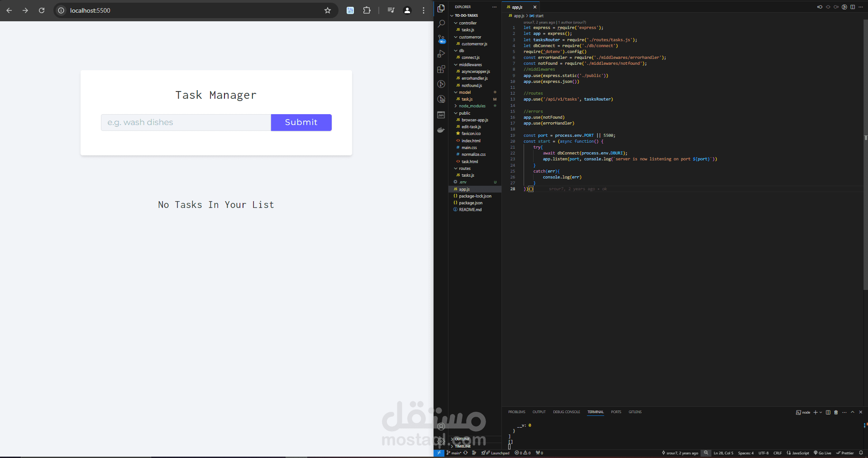The image size is (868, 458).
Task: Open the Extensions view
Action: click(x=441, y=69)
